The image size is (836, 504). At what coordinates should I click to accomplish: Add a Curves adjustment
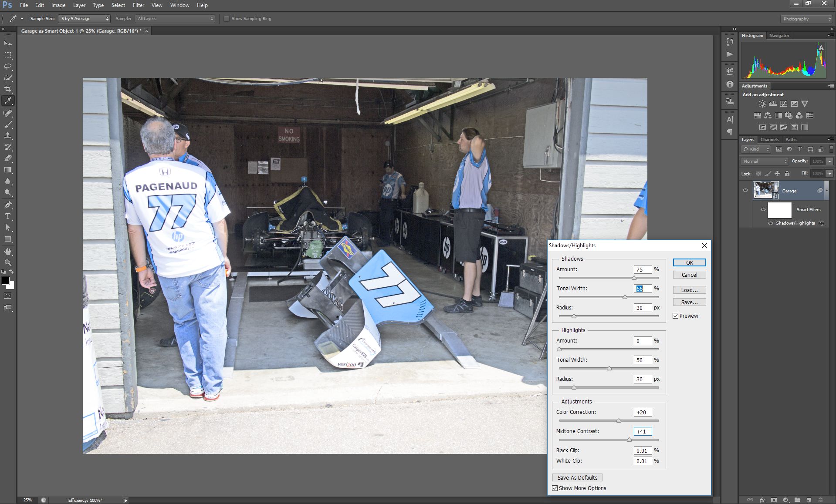[x=783, y=104]
